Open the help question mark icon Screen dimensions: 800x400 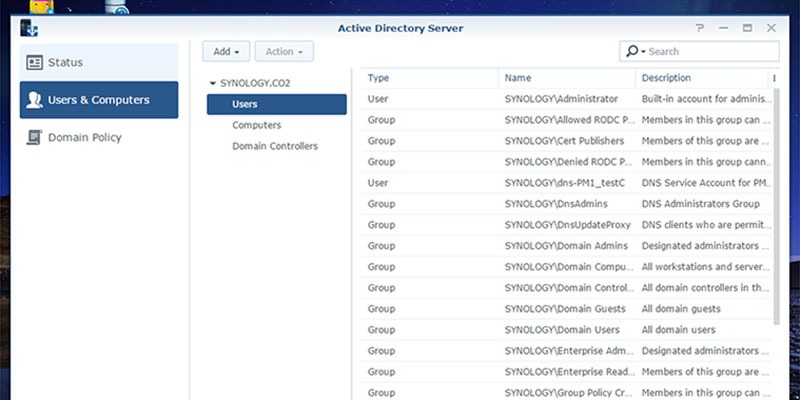699,28
